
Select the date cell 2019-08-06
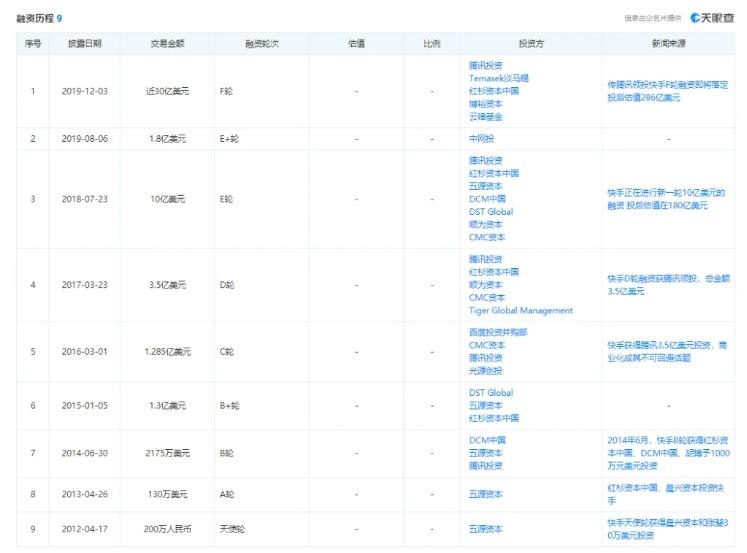(x=84, y=139)
